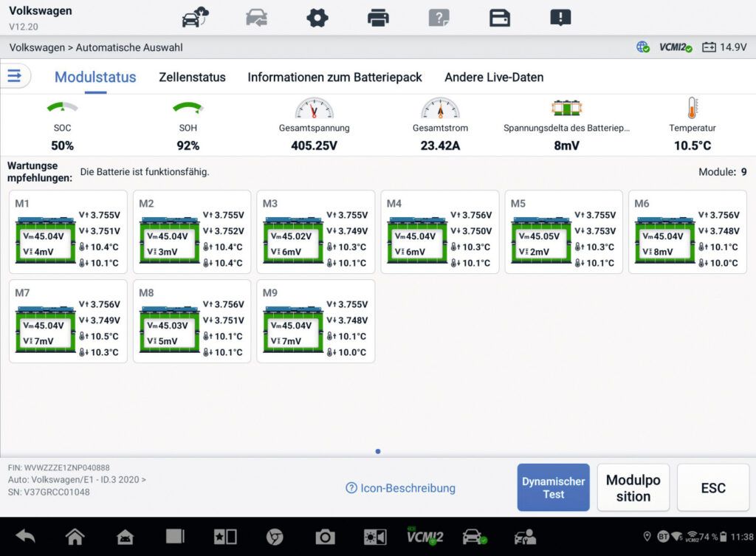Open the feedback message alert icon
Viewport: 756px width, 556px height.
click(560, 18)
